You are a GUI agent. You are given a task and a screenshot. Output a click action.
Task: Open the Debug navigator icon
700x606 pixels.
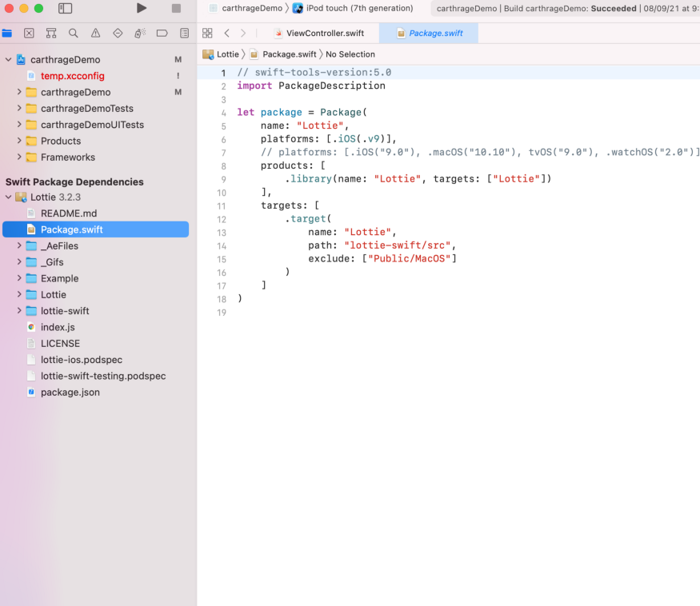coord(140,33)
